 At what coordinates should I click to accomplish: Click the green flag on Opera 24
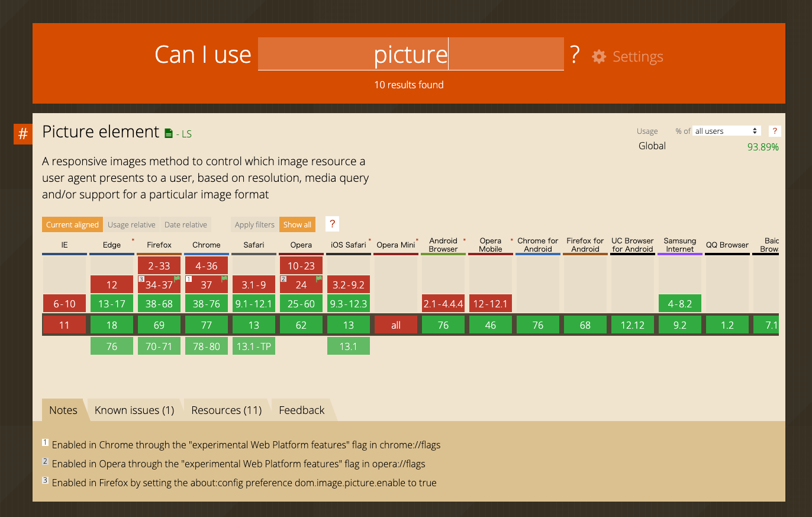click(319, 278)
